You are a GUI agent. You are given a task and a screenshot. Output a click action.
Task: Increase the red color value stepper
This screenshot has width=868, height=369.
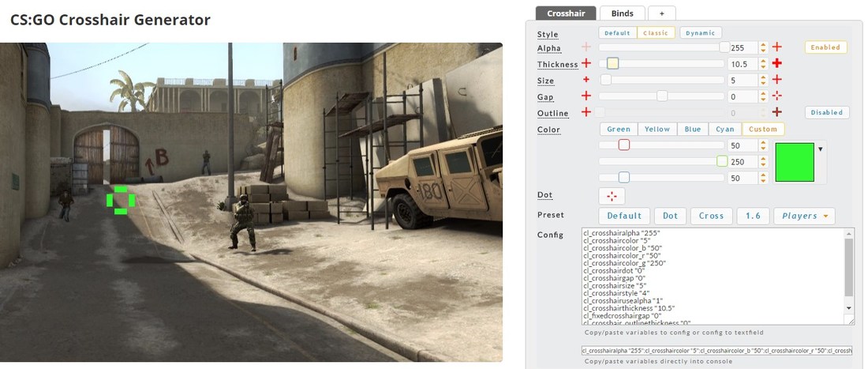(763, 143)
